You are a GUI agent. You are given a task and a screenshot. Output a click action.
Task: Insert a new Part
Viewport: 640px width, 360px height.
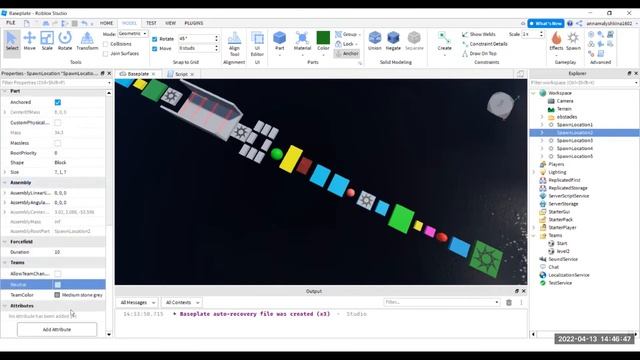[280, 41]
